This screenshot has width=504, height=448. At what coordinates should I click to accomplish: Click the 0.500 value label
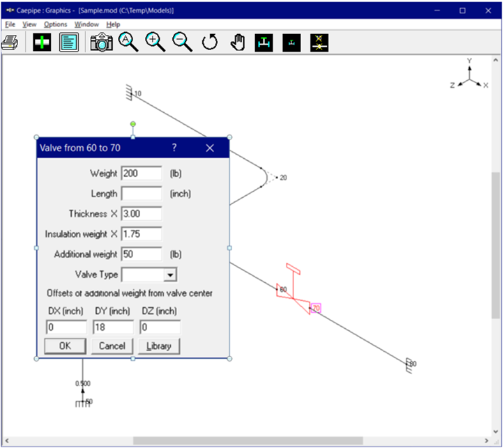(83, 383)
